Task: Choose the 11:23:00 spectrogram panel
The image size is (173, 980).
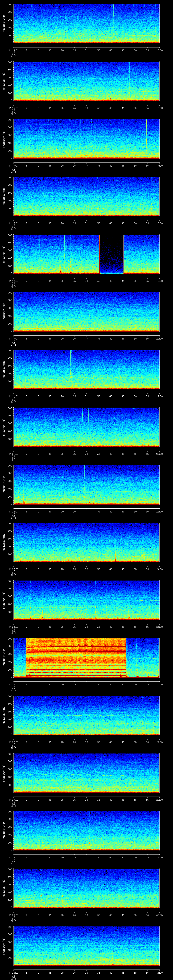Action: click(x=87, y=543)
